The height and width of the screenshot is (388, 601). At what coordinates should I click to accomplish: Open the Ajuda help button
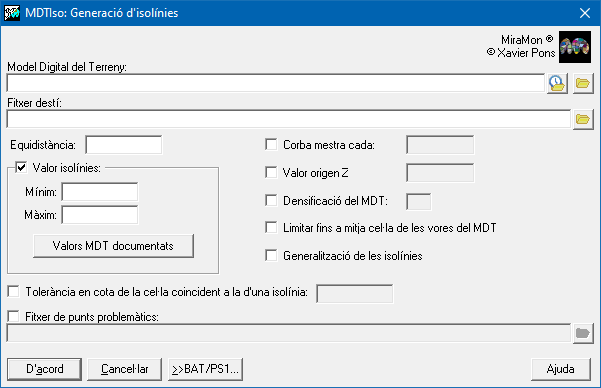(561, 369)
